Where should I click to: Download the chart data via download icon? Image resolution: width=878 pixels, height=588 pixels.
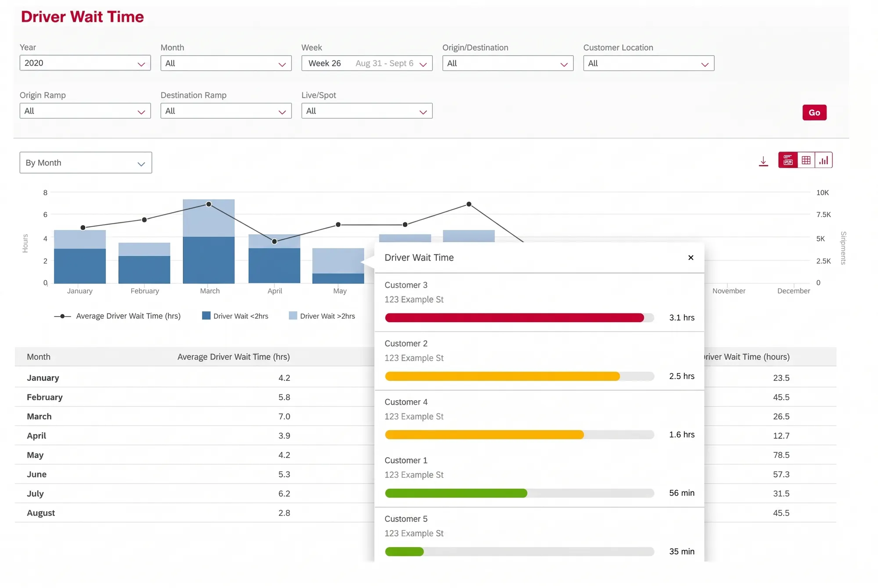tap(763, 161)
